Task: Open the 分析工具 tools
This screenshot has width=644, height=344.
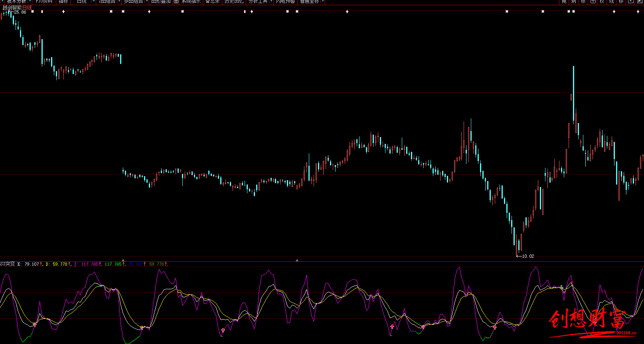Action: [258, 2]
